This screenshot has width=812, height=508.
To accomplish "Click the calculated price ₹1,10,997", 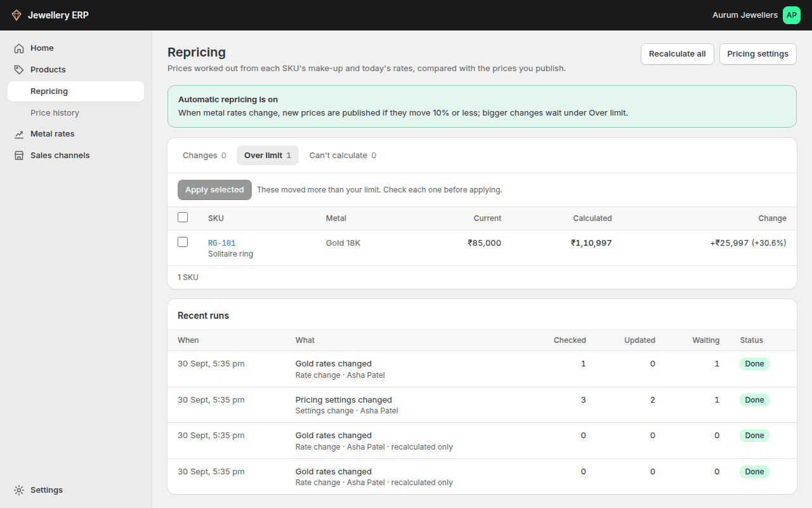I will point(591,243).
